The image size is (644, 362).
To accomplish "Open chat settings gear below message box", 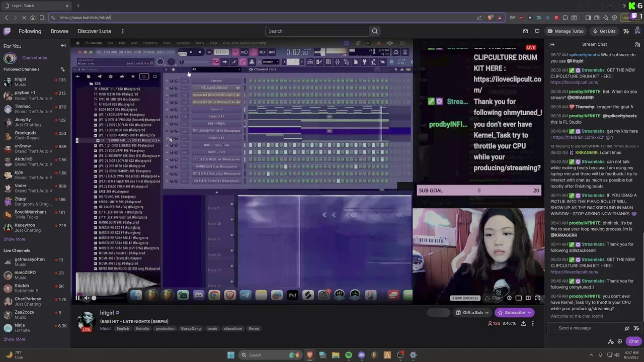I will pyautogui.click(x=620, y=341).
